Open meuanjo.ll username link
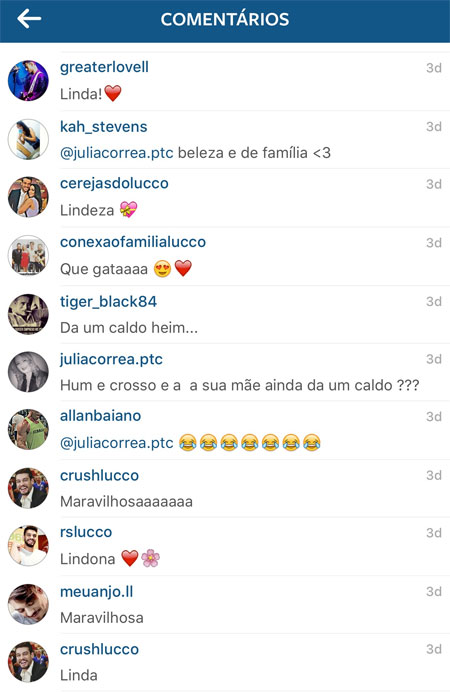Screen dimensions: 450x692 pyautogui.click(x=97, y=591)
